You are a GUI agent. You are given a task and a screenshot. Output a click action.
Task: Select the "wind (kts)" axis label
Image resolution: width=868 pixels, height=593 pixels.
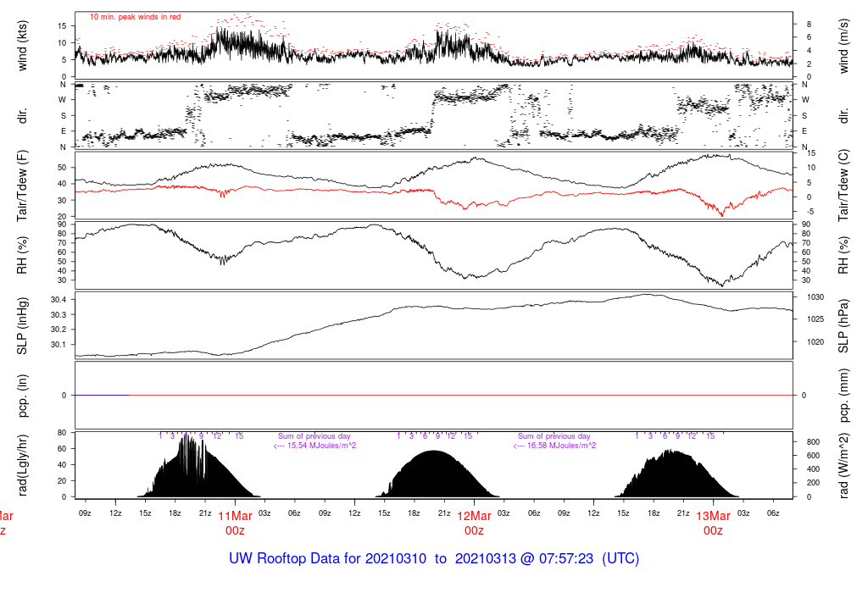(x=22, y=46)
